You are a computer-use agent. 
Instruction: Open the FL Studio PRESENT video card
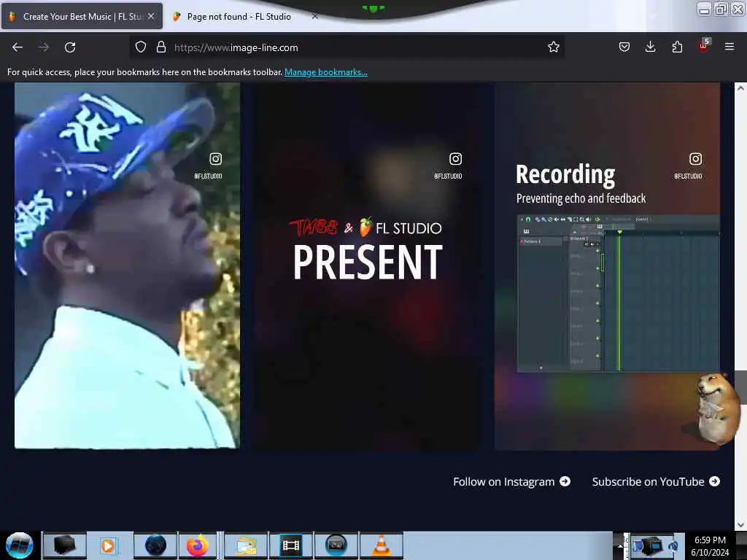[x=367, y=265]
